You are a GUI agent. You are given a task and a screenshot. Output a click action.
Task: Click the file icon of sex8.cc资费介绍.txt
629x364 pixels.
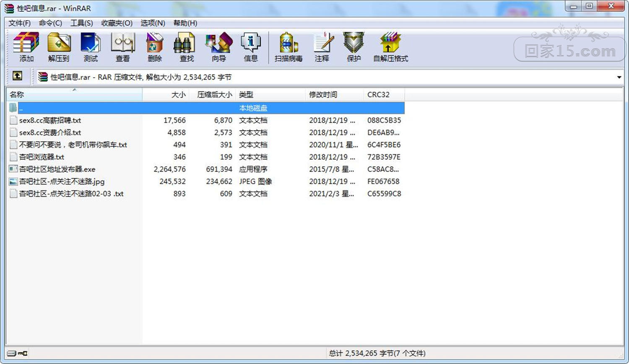click(13, 132)
